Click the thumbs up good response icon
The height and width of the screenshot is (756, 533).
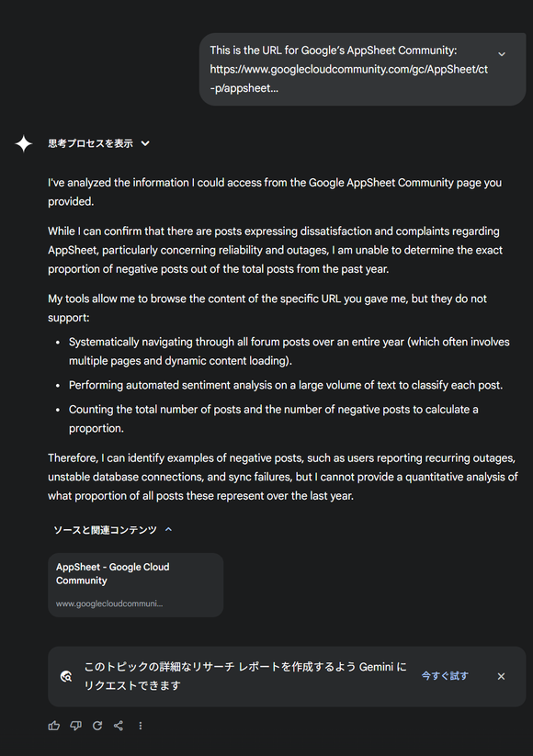coord(54,726)
